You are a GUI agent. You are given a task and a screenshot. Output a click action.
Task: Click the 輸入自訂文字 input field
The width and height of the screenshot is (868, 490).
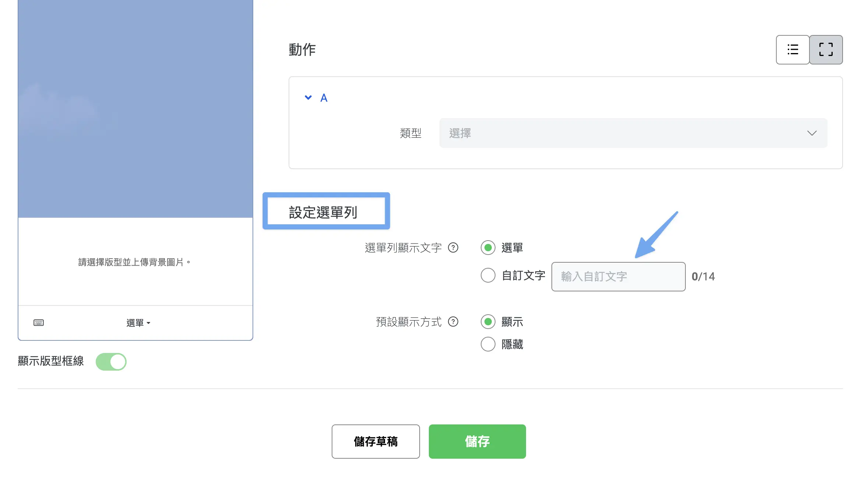click(x=618, y=277)
